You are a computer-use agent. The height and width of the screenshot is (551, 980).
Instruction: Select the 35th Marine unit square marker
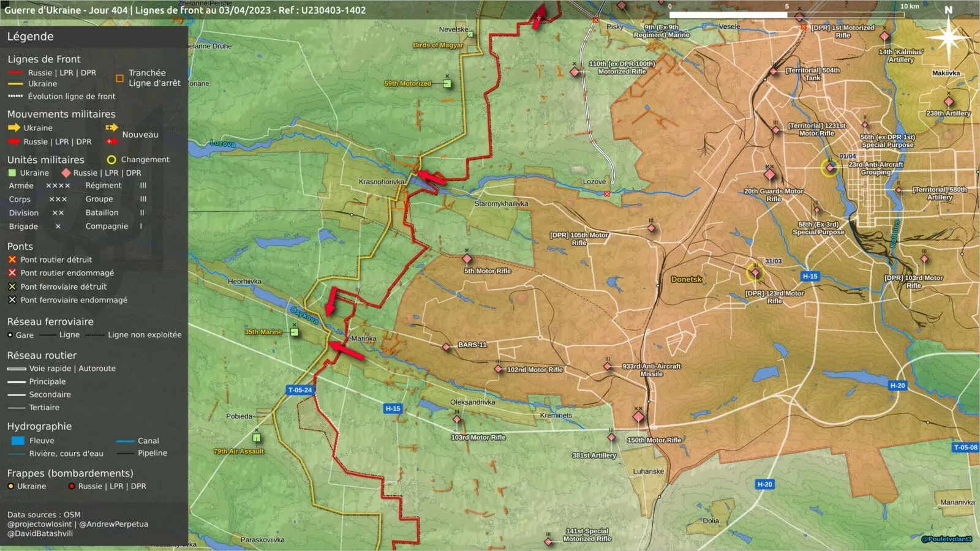[x=295, y=332]
